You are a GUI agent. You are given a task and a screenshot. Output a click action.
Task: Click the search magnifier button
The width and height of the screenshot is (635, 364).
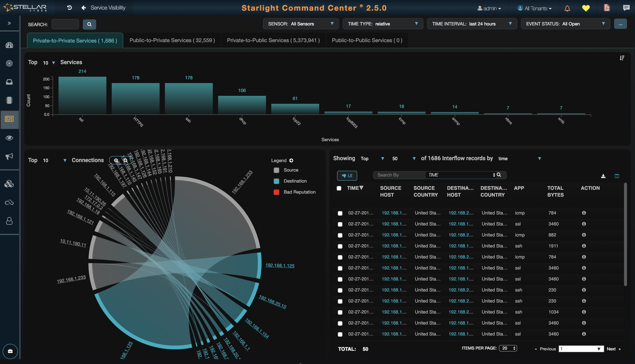[x=89, y=24]
